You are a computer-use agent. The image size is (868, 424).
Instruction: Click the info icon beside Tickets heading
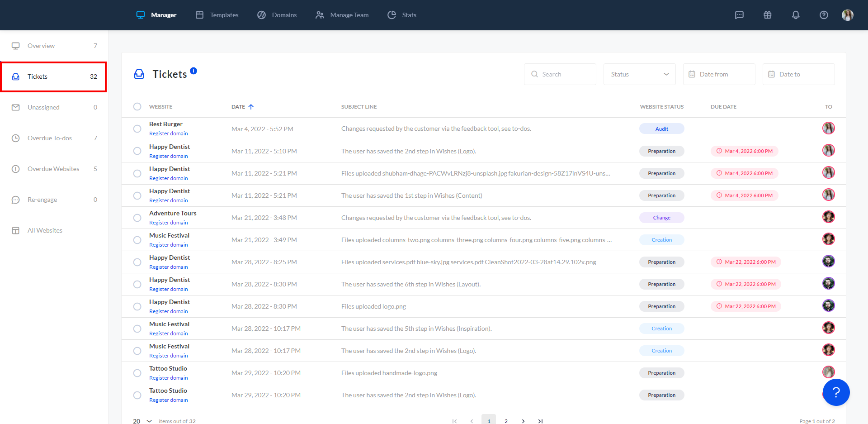click(x=193, y=71)
